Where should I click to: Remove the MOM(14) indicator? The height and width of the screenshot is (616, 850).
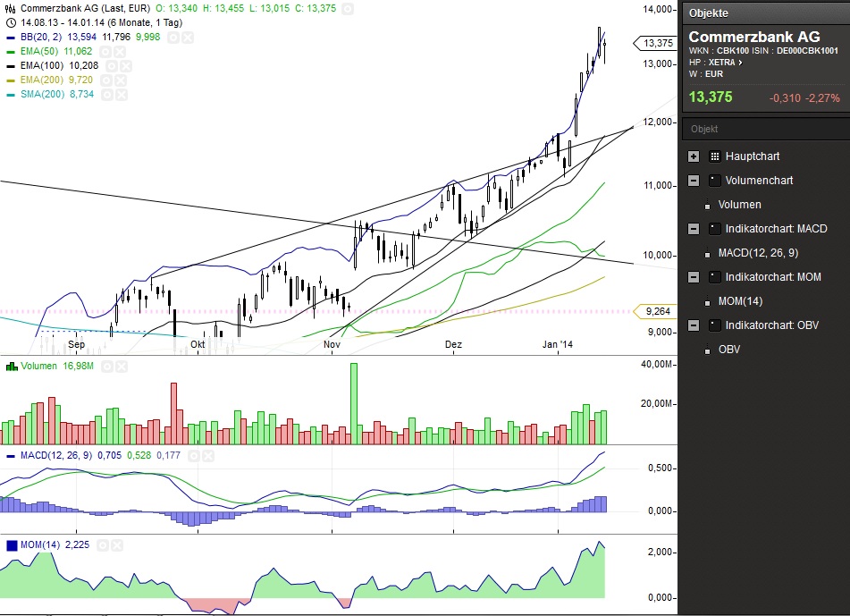[x=117, y=545]
